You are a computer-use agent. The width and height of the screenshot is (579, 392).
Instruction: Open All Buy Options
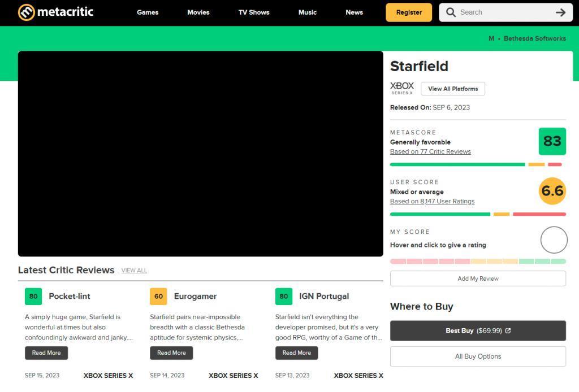[478, 356]
